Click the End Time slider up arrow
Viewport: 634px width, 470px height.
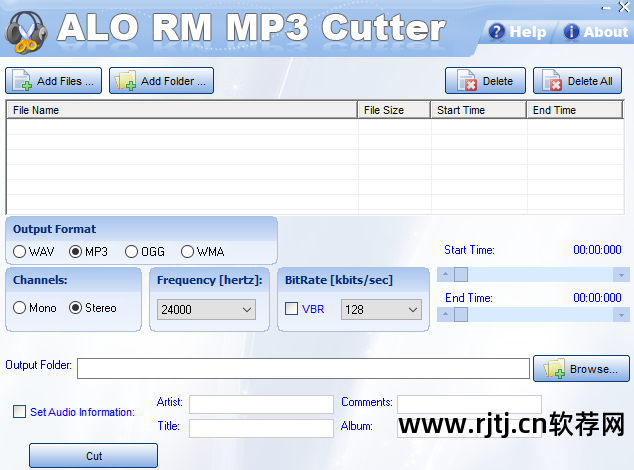click(445, 314)
